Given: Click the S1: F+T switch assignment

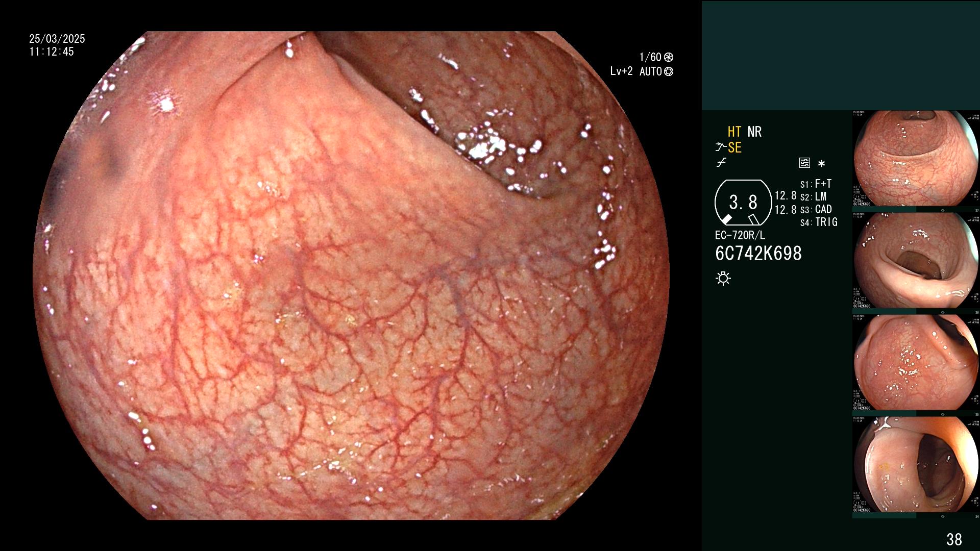Looking at the screenshot, I should click(816, 184).
